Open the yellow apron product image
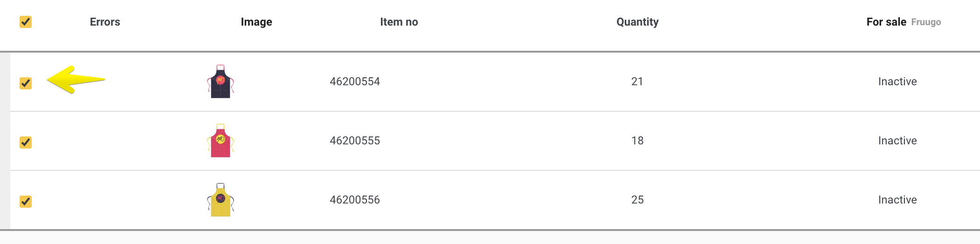The image size is (980, 244). coord(221,200)
